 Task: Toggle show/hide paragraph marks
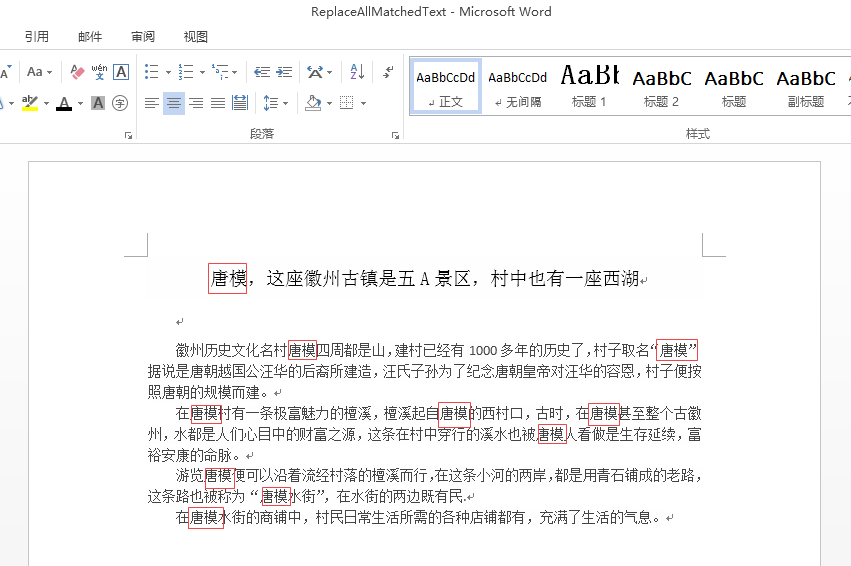tap(388, 72)
